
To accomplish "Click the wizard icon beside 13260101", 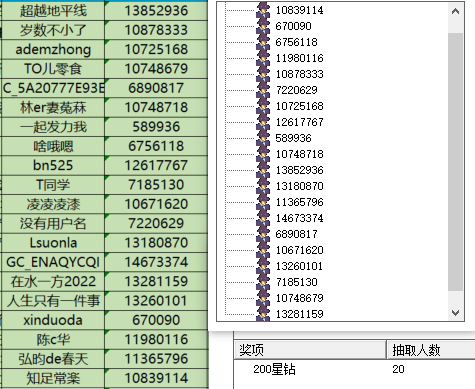I will pos(263,266).
